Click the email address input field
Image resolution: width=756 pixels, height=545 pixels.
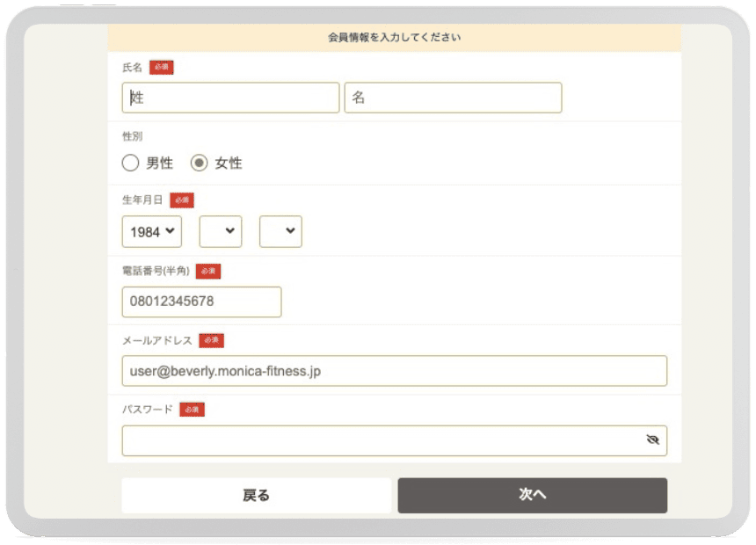394,371
